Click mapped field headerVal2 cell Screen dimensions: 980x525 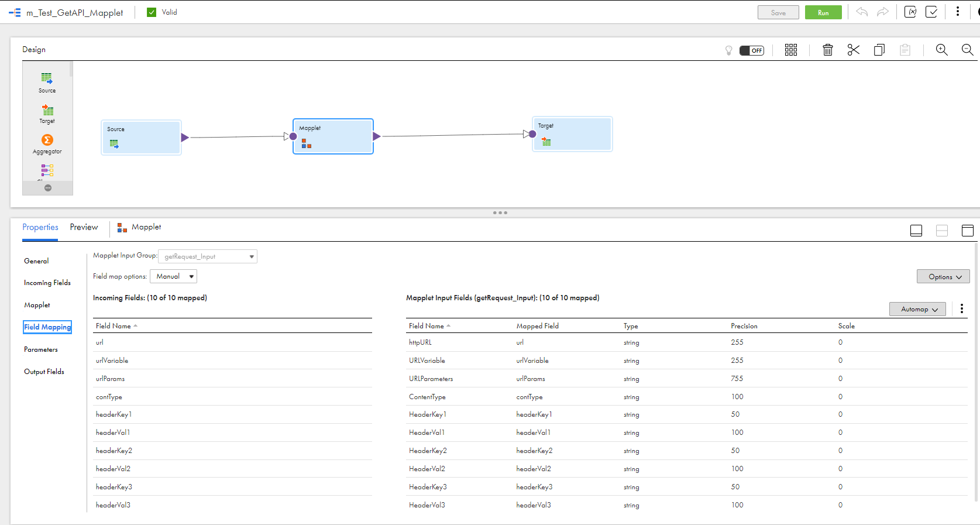tap(533, 469)
